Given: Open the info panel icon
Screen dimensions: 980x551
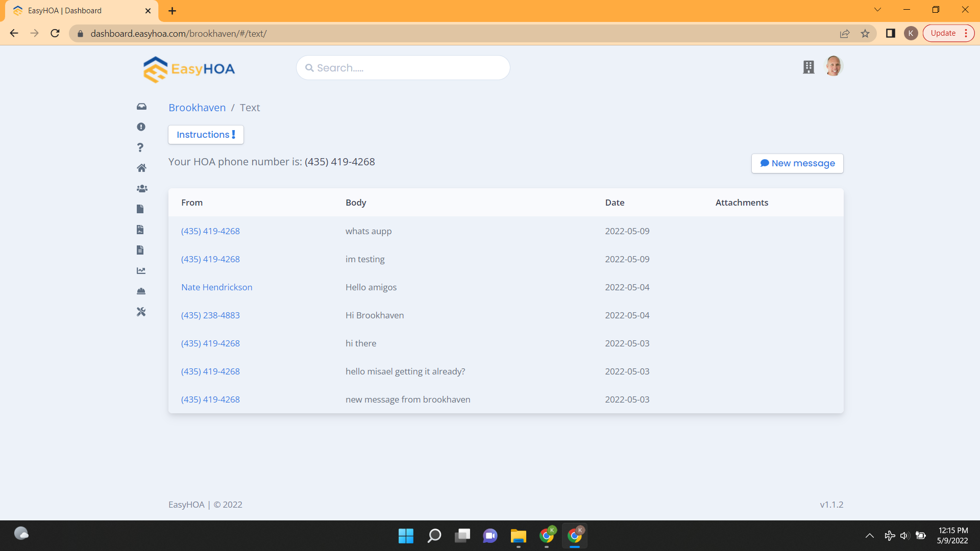Looking at the screenshot, I should click(141, 127).
